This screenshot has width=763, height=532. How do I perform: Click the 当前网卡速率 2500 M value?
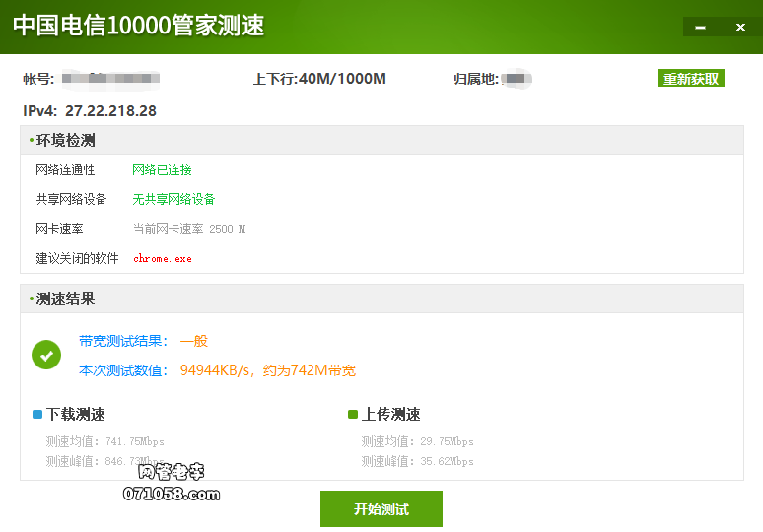pyautogui.click(x=188, y=230)
